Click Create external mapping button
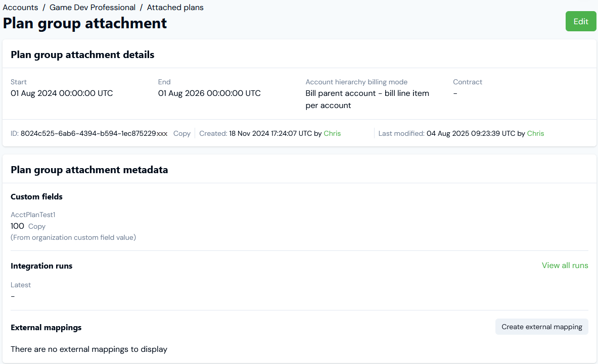The image size is (598, 364). pyautogui.click(x=541, y=327)
